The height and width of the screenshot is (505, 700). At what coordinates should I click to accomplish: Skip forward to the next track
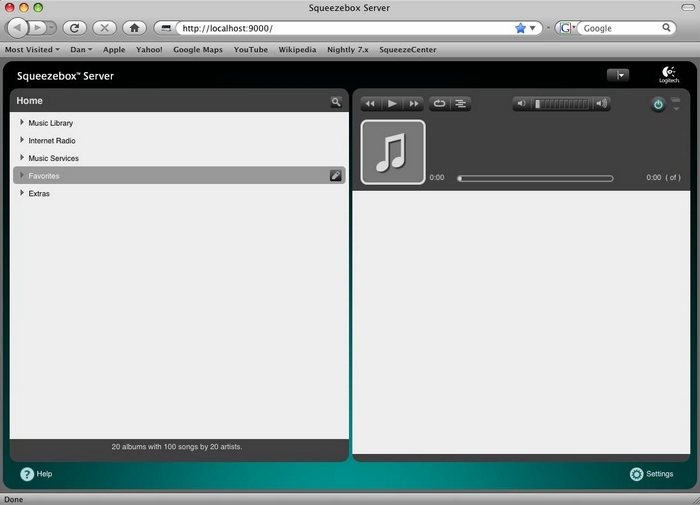(414, 104)
